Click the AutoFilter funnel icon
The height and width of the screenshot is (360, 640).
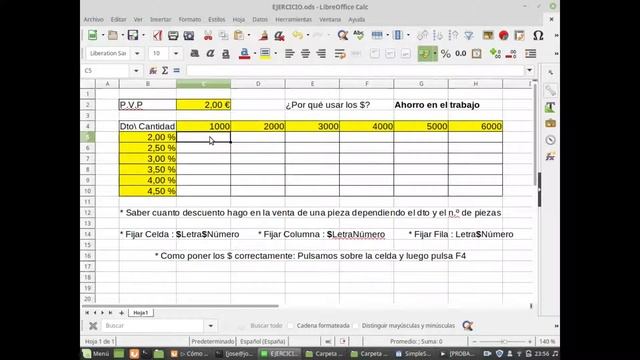[x=469, y=36]
